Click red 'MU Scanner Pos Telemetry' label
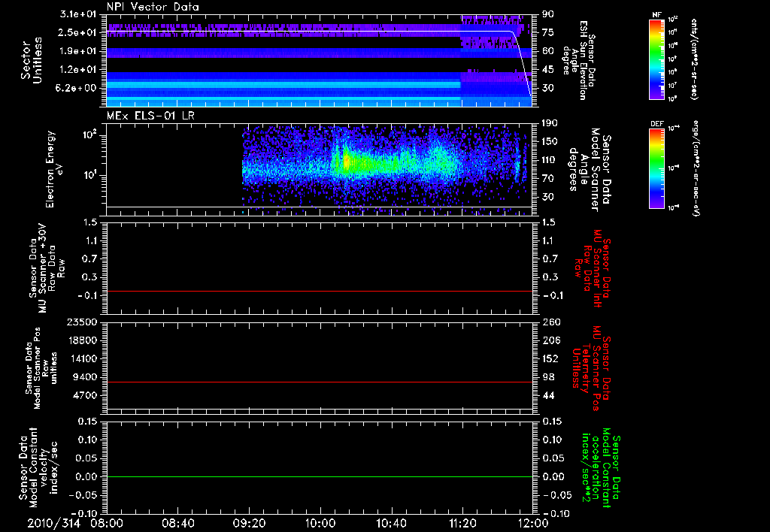Viewport: 770px width, 532px height. click(591, 368)
